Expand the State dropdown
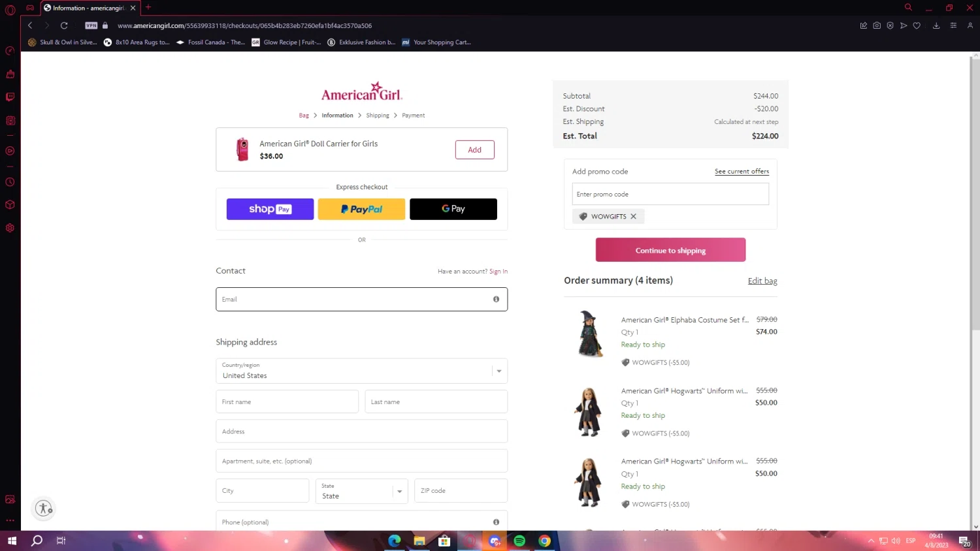The height and width of the screenshot is (551, 980). tap(361, 491)
